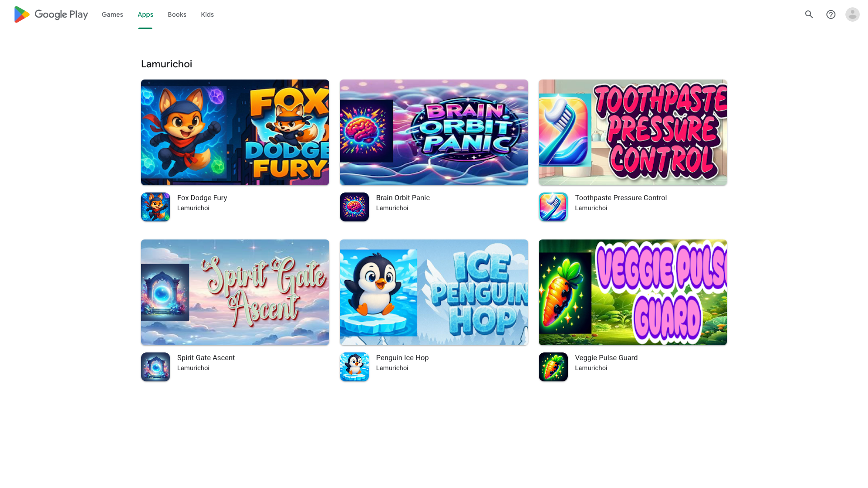868x488 pixels.
Task: Open the Fox Dodge Fury app icon
Action: [x=156, y=207]
